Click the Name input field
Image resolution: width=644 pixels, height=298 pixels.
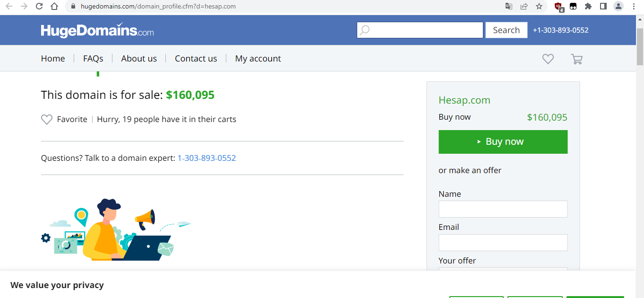[503, 209]
